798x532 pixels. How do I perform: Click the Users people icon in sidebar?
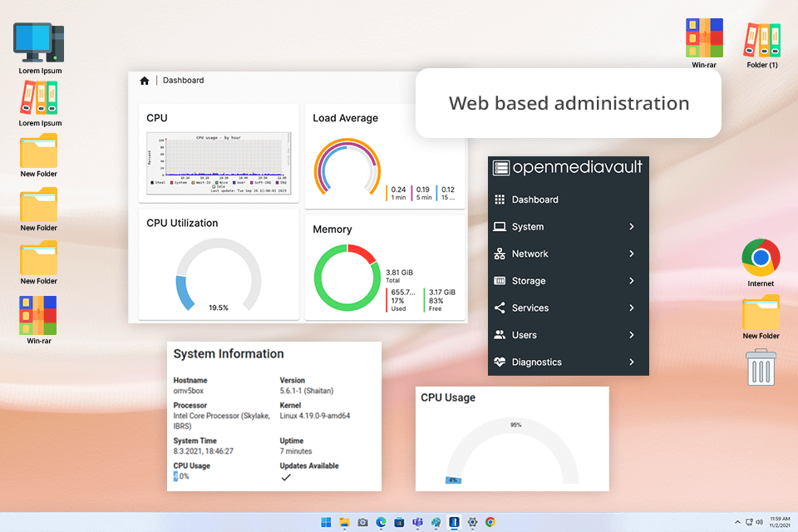click(x=500, y=334)
